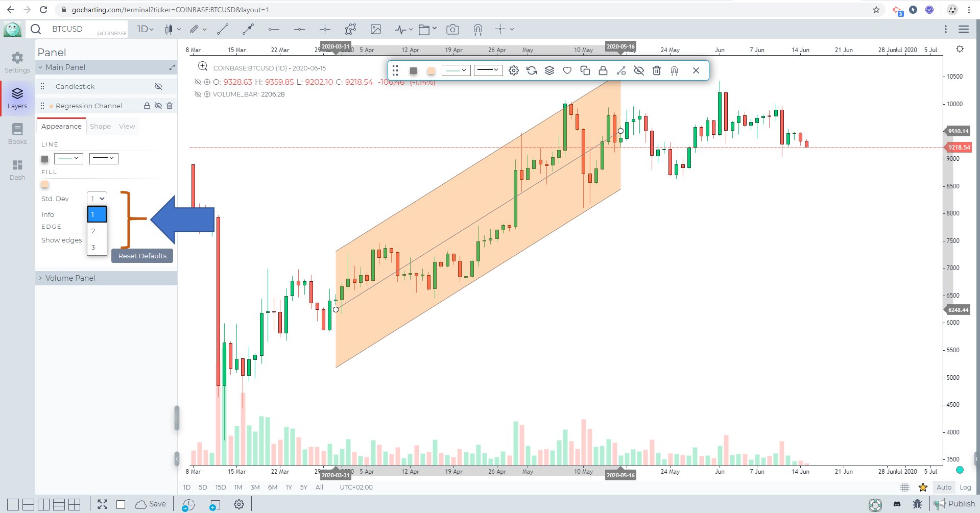Switch to the Shape tab
The height and width of the screenshot is (513, 980).
pyautogui.click(x=100, y=126)
